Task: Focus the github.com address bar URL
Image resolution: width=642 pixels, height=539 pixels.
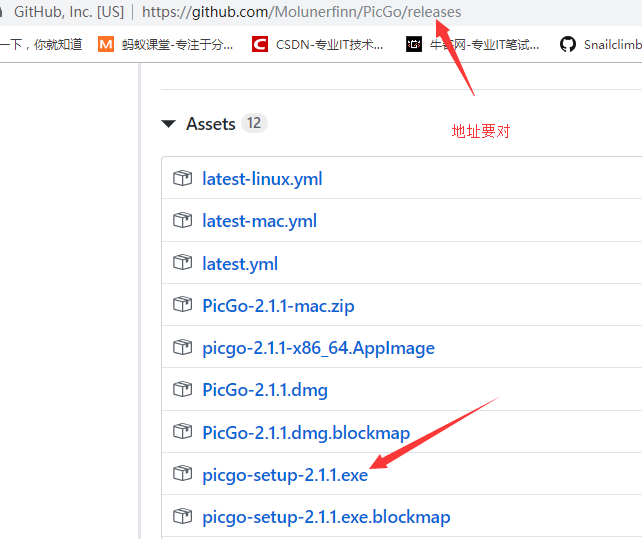Action: click(301, 12)
